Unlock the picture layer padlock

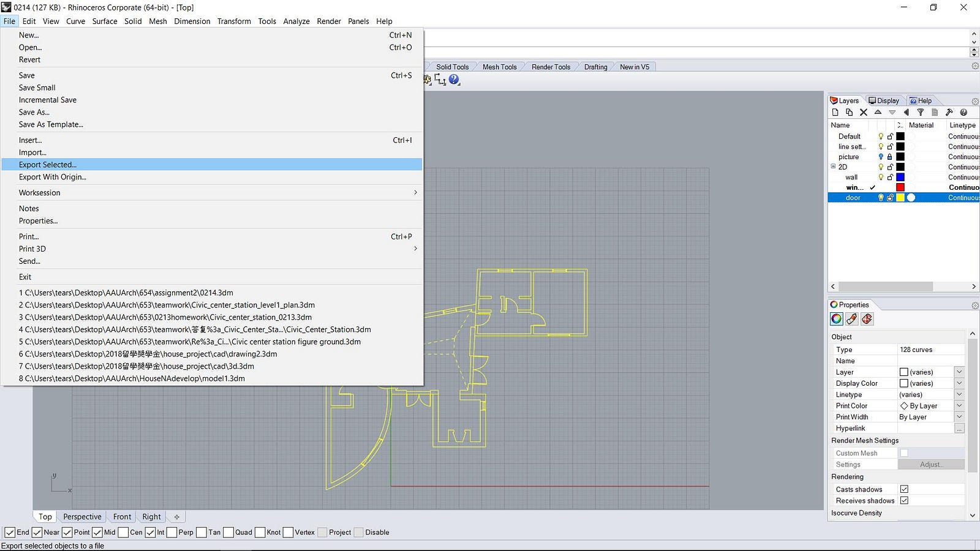tap(890, 157)
